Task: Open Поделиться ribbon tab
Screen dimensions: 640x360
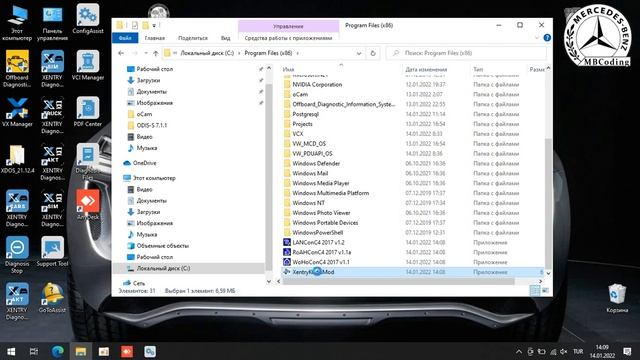Action: tap(193, 38)
